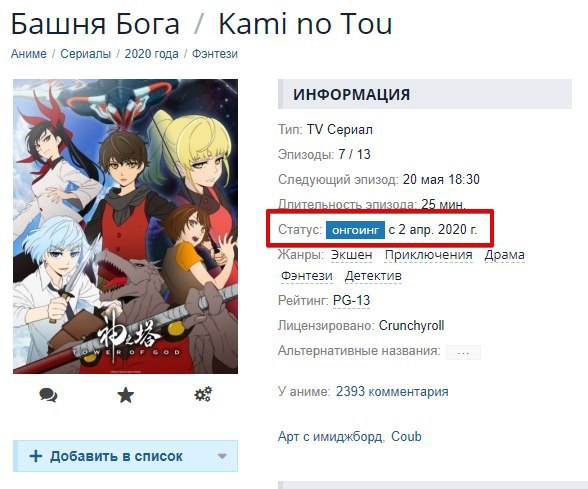Click the star favorite icon
The height and width of the screenshot is (489, 588).
click(126, 395)
